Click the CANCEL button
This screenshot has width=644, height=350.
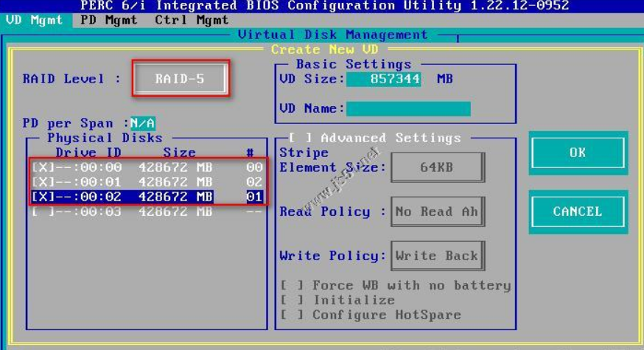click(x=578, y=212)
